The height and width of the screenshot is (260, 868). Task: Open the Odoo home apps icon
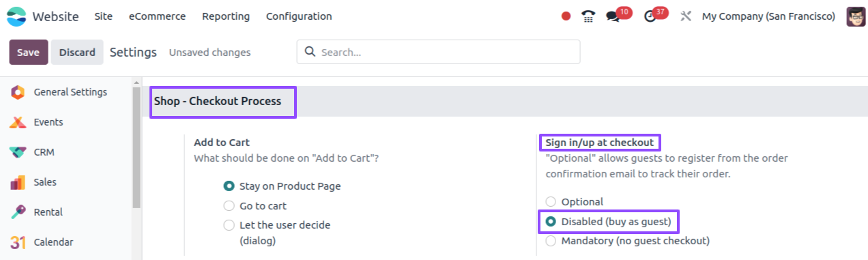[16, 16]
